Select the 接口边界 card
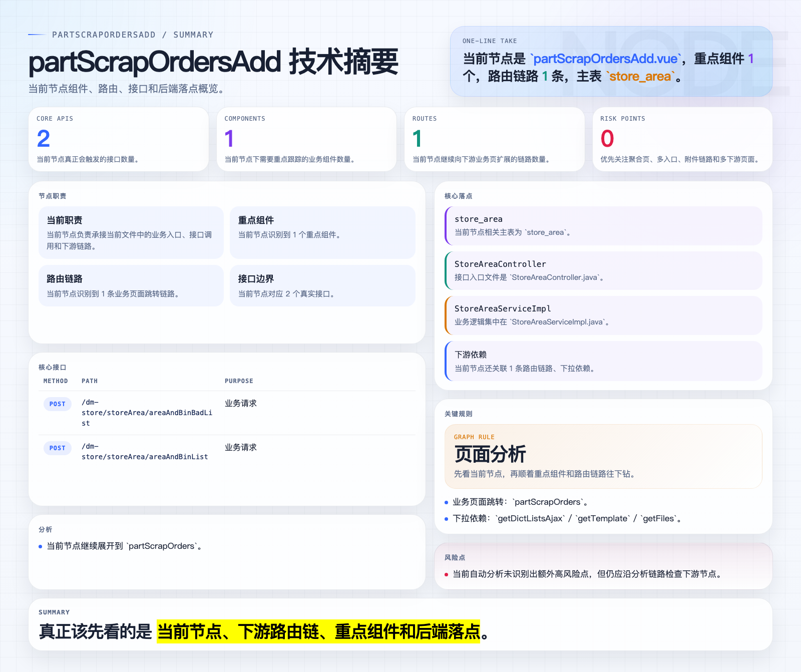This screenshot has width=801, height=672. point(322,285)
